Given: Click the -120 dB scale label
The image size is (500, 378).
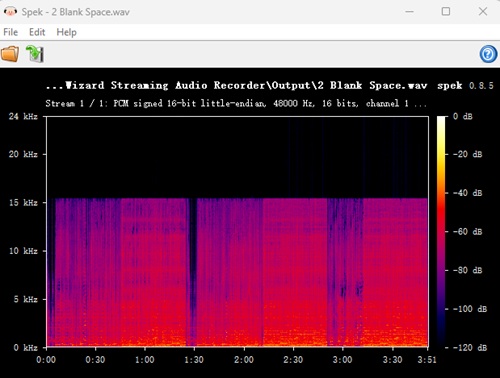Looking at the screenshot, I should [x=470, y=348].
